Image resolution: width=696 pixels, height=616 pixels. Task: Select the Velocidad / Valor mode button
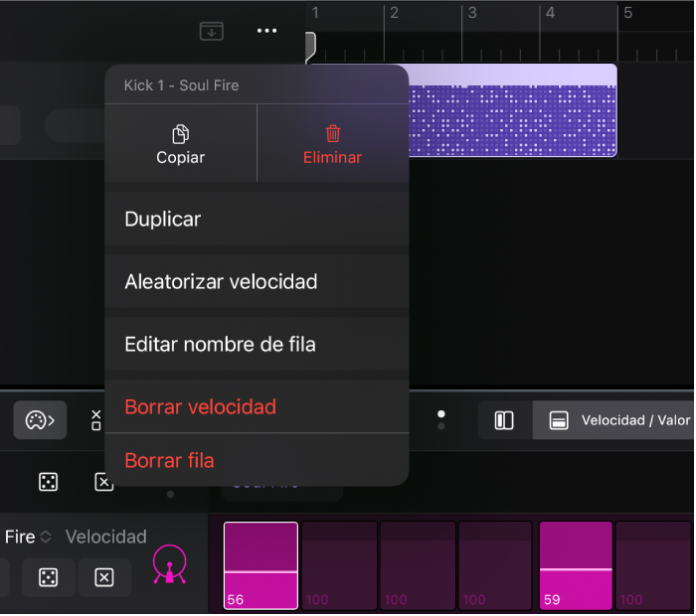(614, 421)
